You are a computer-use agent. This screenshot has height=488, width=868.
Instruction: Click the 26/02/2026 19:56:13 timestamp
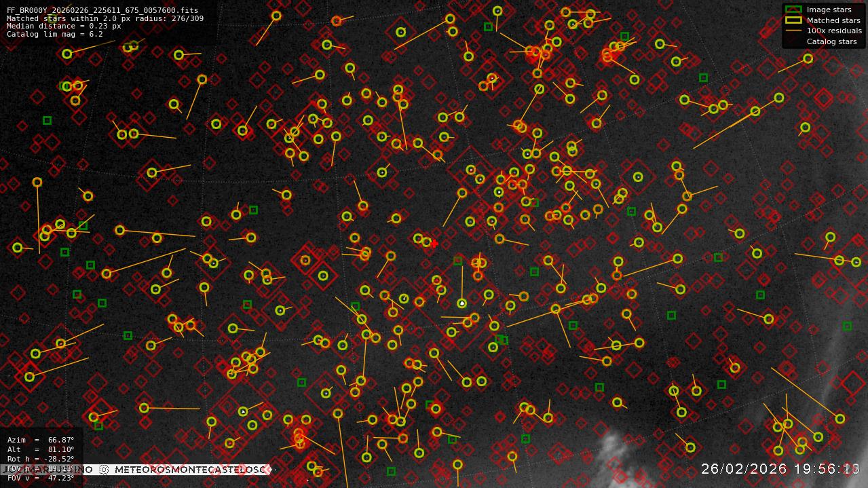click(780, 469)
